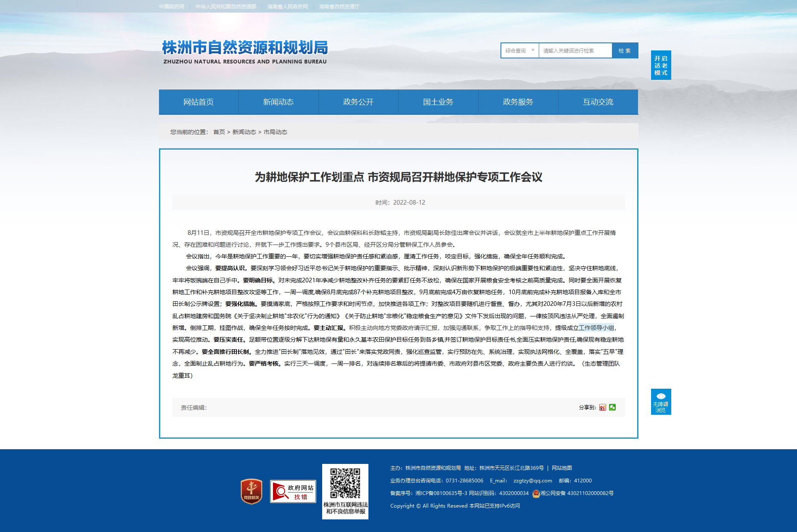Click the 株洲市互联网违法和不良信息举报 caption
The width and height of the screenshot is (797, 532).
[345, 508]
